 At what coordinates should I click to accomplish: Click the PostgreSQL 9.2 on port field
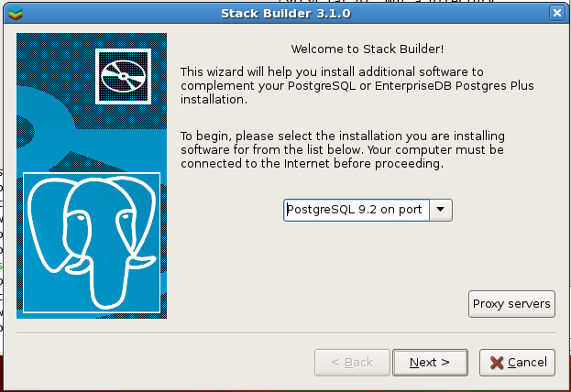(357, 210)
